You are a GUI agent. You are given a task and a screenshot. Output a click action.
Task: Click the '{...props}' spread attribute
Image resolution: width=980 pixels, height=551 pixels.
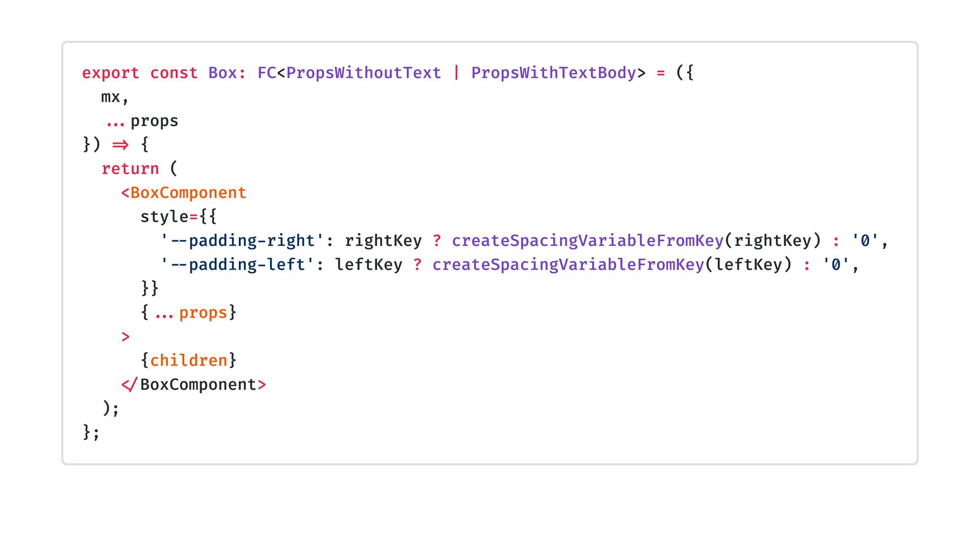[x=188, y=313]
